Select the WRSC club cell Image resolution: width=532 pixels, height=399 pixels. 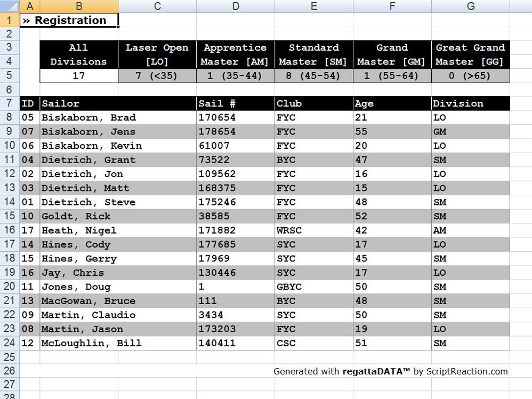coord(314,230)
